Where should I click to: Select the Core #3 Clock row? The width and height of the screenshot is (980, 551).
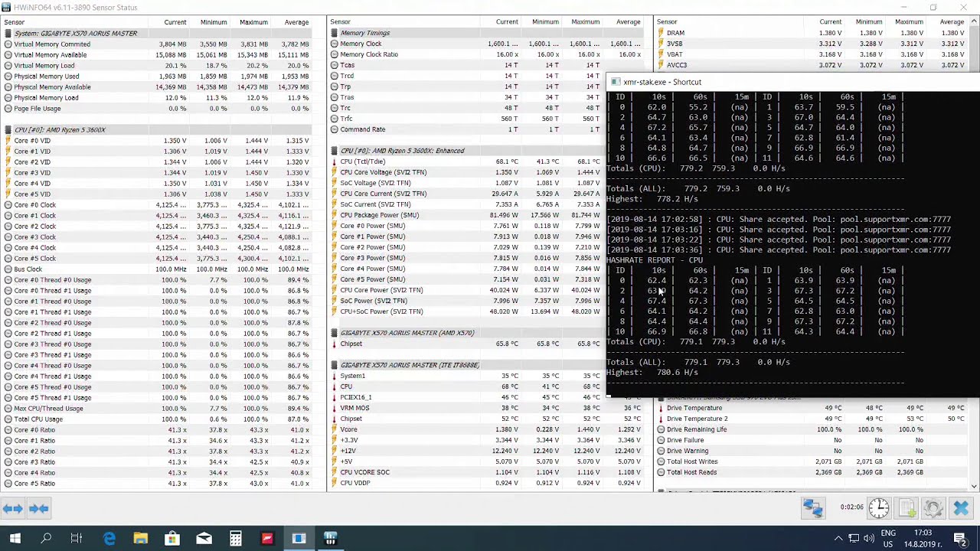[x=157, y=237]
